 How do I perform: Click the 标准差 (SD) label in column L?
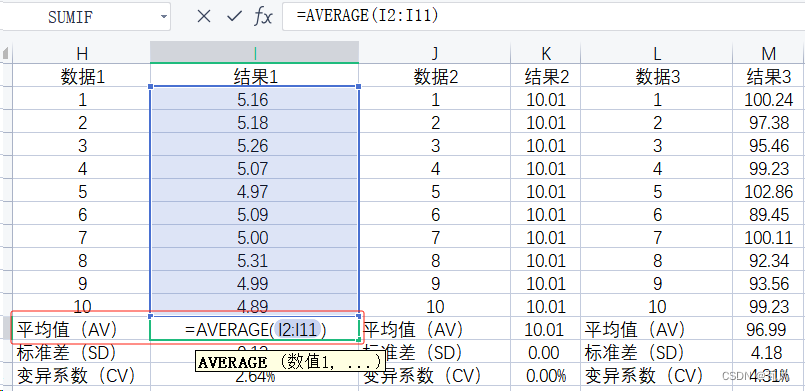pyautogui.click(x=635, y=353)
